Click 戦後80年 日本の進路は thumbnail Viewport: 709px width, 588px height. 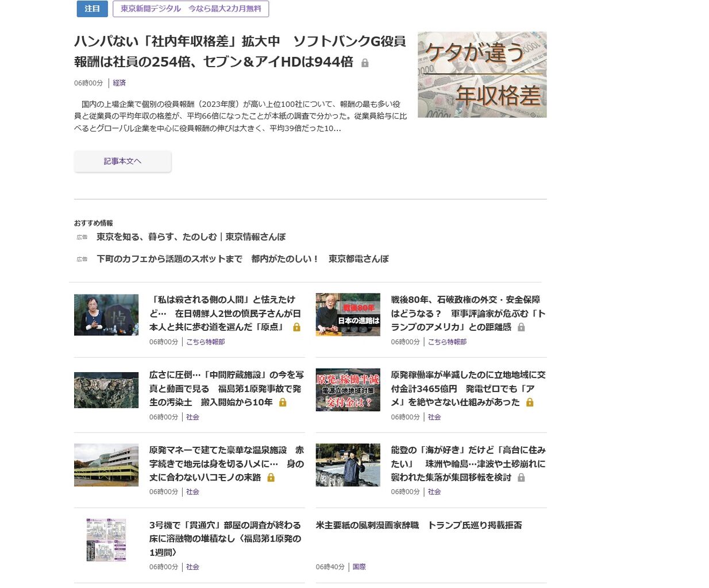[x=348, y=315]
